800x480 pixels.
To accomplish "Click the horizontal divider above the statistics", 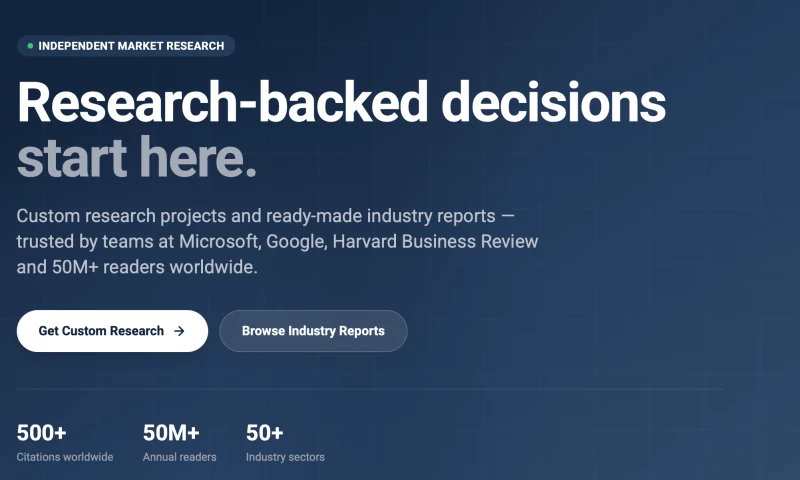I will tap(370, 389).
